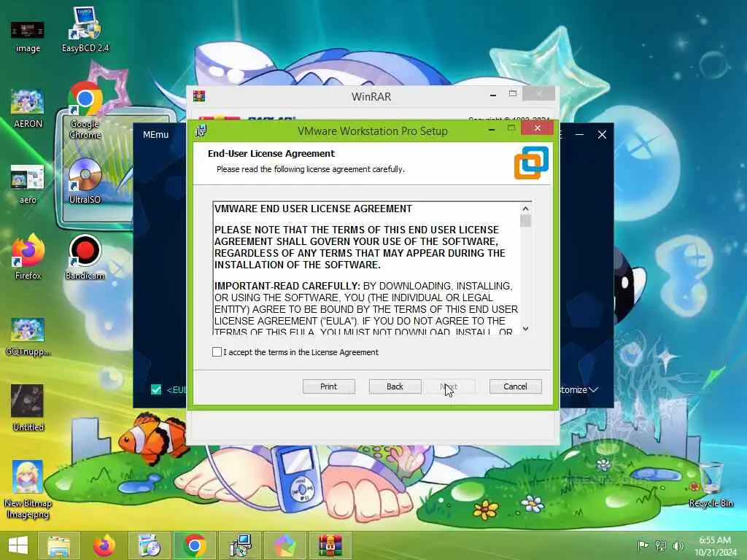Open Google Chrome desktop shortcut
This screenshot has height=560, width=747.
pyautogui.click(x=85, y=111)
